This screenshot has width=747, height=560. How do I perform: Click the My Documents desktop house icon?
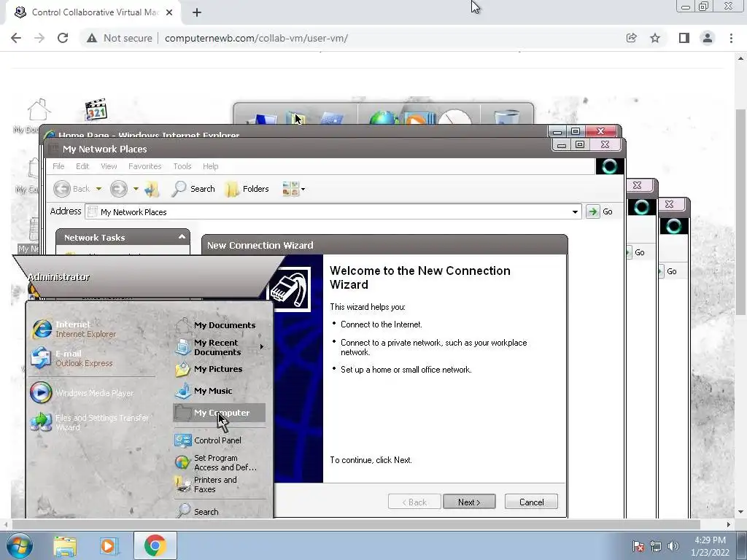point(38,110)
